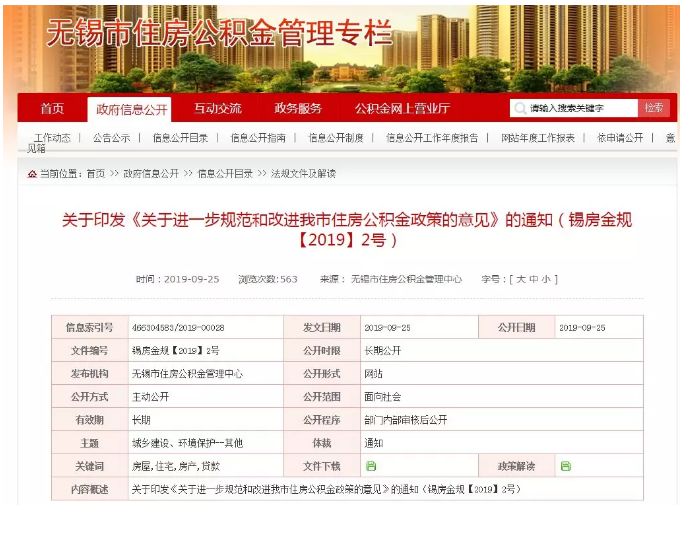Screen dimensions: 689x543
Task: Click the 浏览次数:563 view count
Action: [x=268, y=279]
